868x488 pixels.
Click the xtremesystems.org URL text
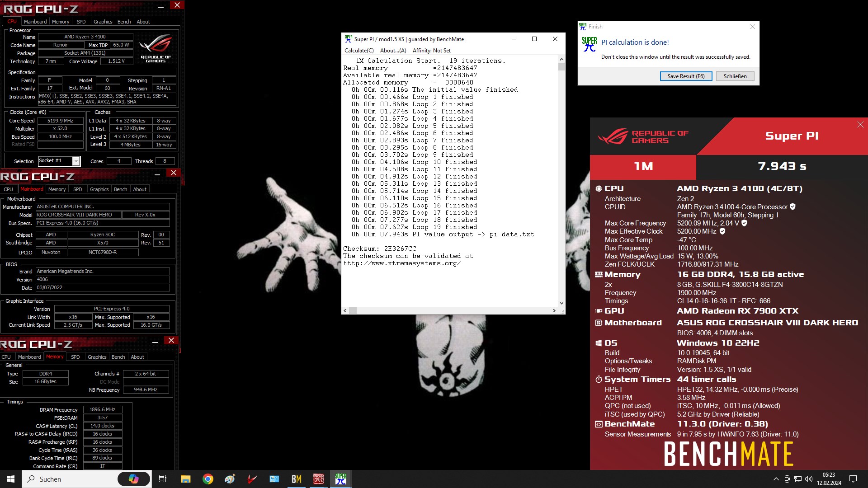tap(402, 263)
